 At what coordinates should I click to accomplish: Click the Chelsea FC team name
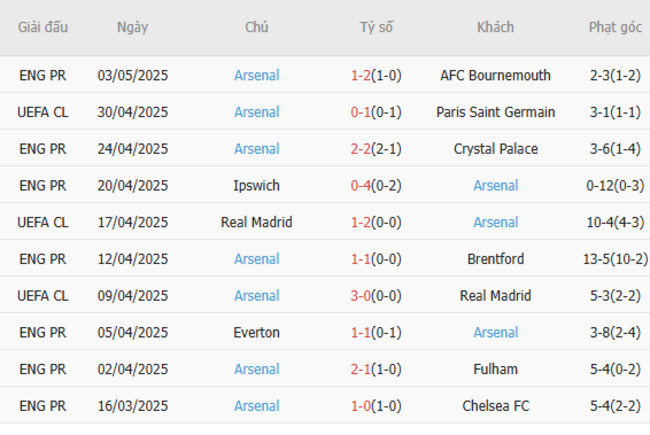point(496,406)
